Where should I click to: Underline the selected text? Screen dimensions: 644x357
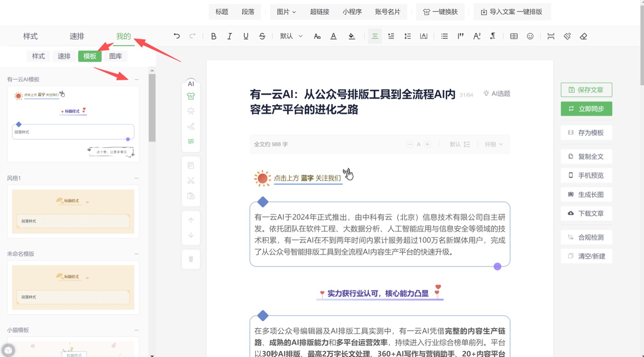click(246, 36)
